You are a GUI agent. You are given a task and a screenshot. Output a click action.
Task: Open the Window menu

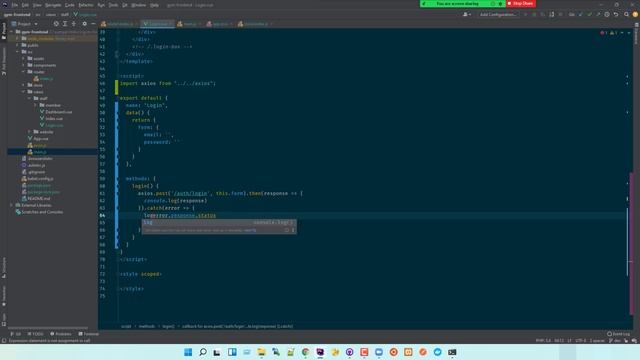click(x=139, y=5)
